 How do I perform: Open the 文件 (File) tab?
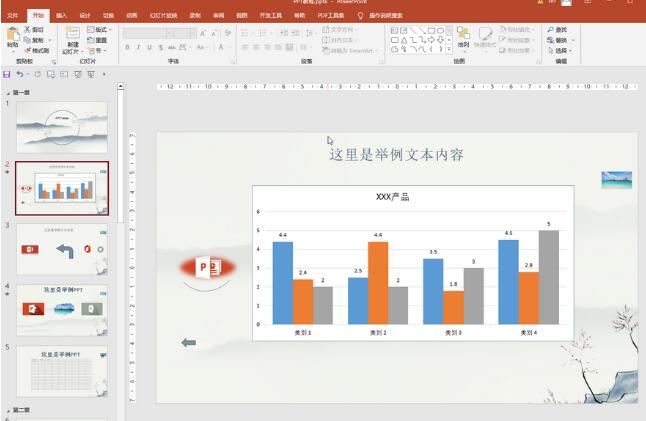[x=13, y=15]
